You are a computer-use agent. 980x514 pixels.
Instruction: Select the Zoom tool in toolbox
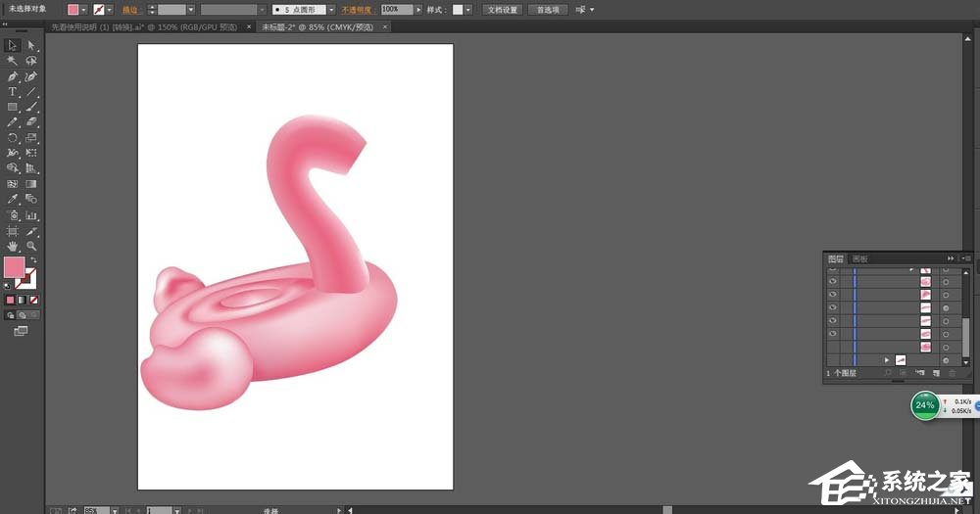coord(31,247)
